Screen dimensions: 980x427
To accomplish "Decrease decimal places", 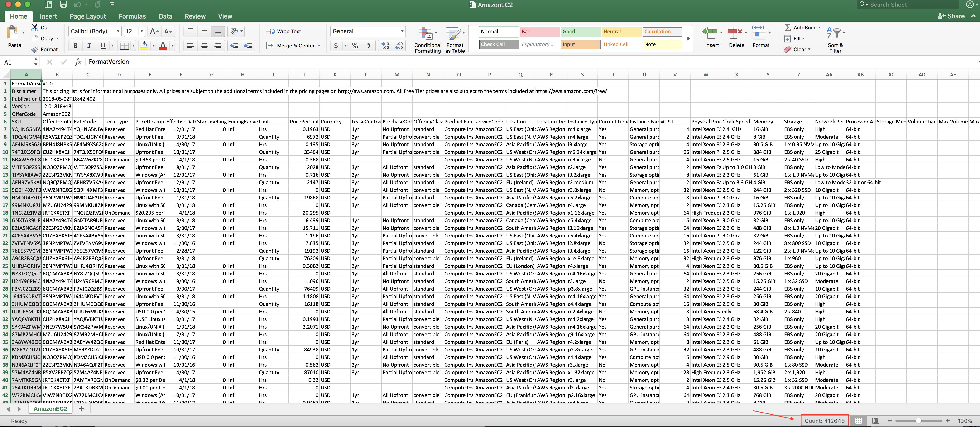I will click(x=399, y=46).
